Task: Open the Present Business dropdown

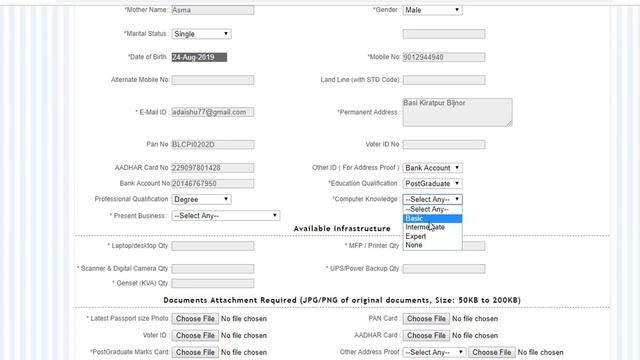Action: pyautogui.click(x=226, y=216)
